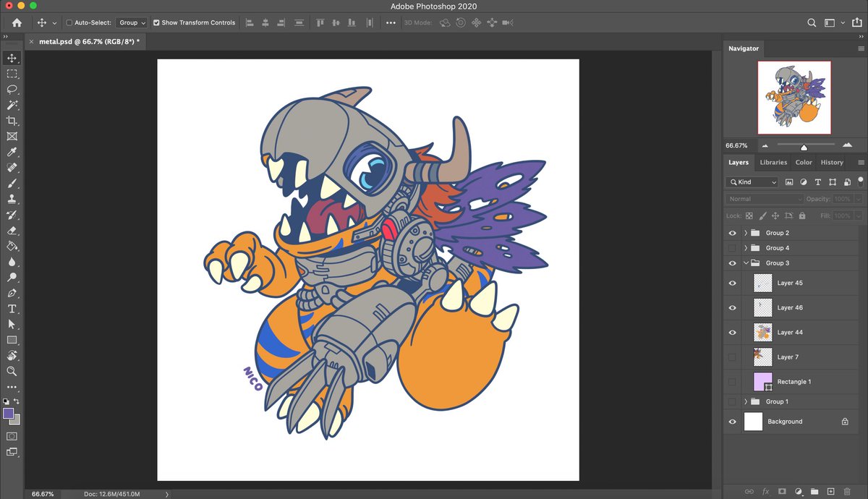This screenshot has width=868, height=499.
Task: Open the Kind filter dropdown
Action: tap(752, 182)
